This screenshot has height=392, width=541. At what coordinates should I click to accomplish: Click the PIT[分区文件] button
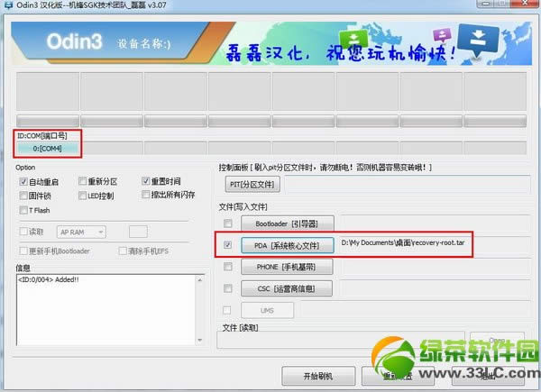pyautogui.click(x=252, y=185)
